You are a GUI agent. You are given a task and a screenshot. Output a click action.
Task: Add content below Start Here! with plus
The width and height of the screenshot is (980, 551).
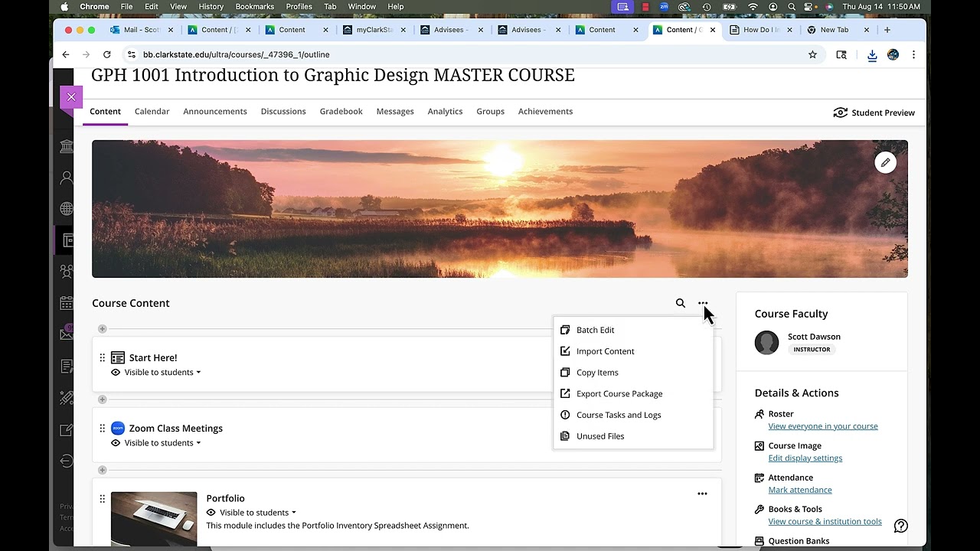pyautogui.click(x=102, y=399)
